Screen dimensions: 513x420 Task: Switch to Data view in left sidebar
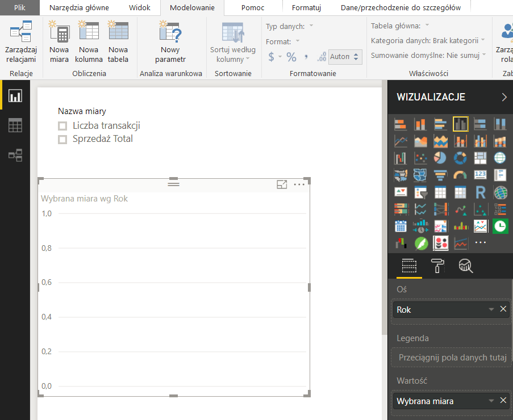click(x=15, y=125)
